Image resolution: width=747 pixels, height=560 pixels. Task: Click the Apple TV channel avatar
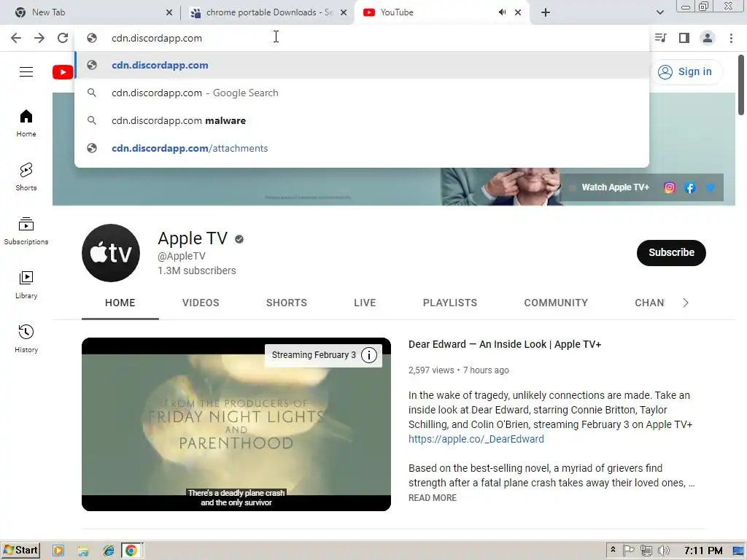[111, 253]
